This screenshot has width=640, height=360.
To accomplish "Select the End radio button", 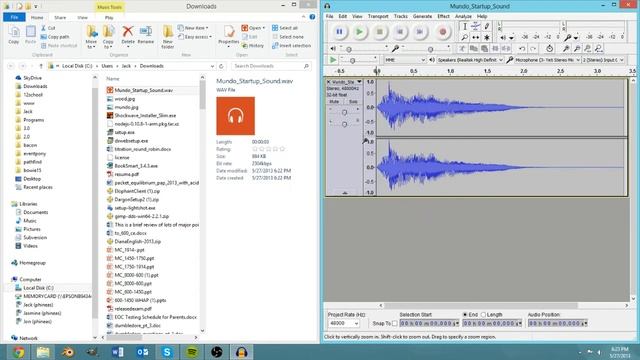I will point(465,315).
